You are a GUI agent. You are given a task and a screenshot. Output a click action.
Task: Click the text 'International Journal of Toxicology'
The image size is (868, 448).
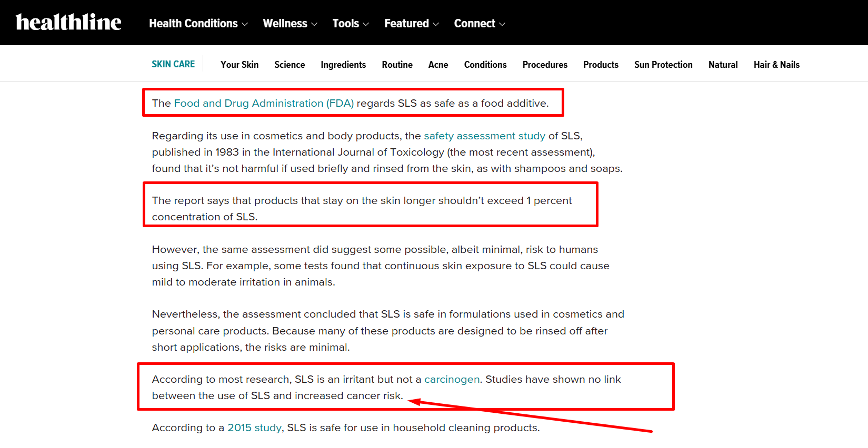click(358, 152)
